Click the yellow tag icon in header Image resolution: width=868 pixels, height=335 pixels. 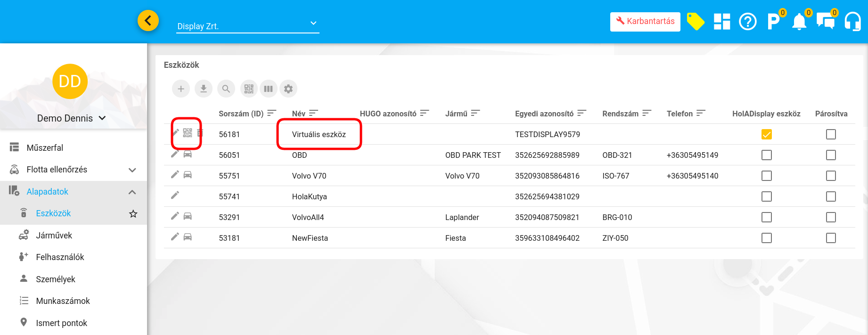tap(696, 22)
